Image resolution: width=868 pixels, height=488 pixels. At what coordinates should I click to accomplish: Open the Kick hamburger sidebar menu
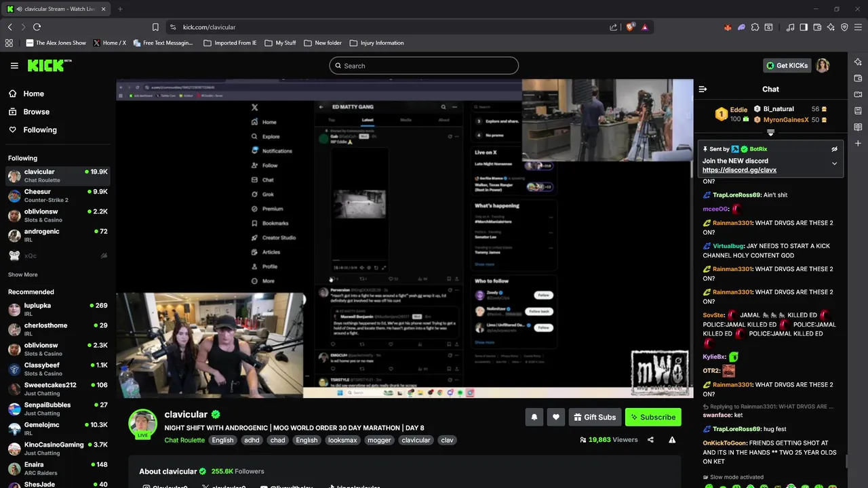(14, 66)
